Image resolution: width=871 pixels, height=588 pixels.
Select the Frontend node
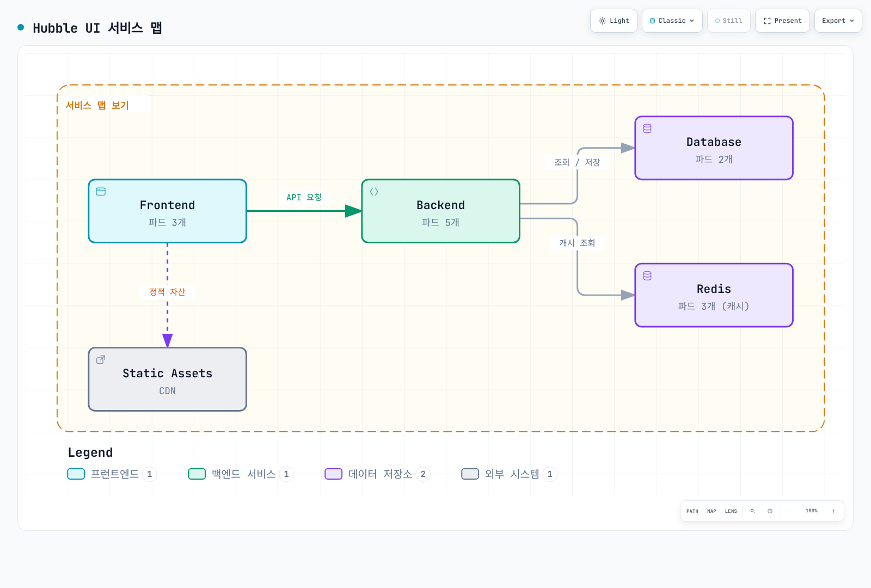tap(168, 211)
